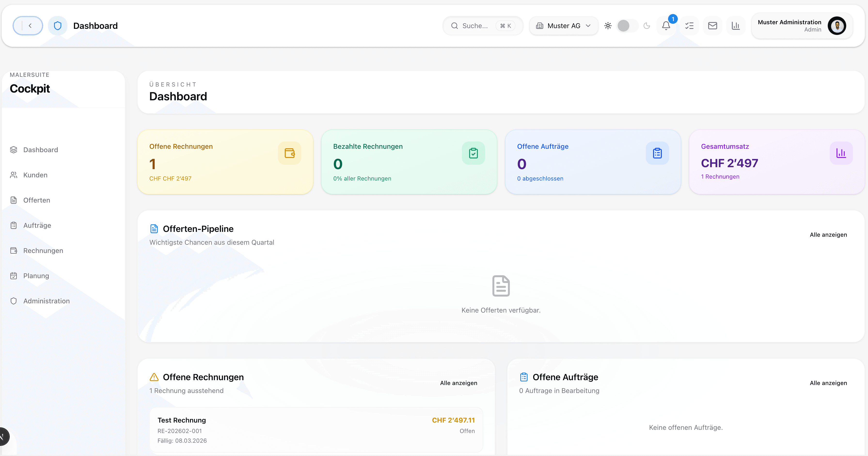This screenshot has width=868, height=456.
Task: Expand the Muster AG company dropdown
Action: (x=563, y=26)
